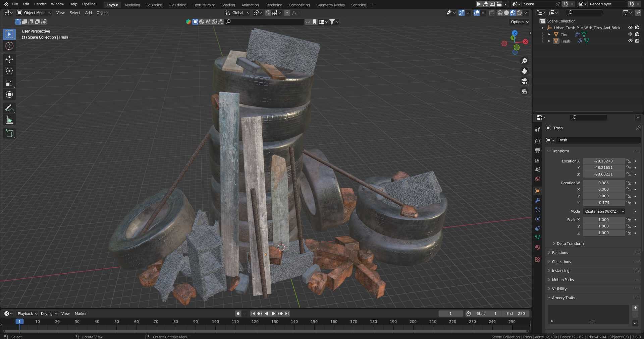Click Scale X value field
Viewport: 644px width, 339px height.
[x=603, y=220]
